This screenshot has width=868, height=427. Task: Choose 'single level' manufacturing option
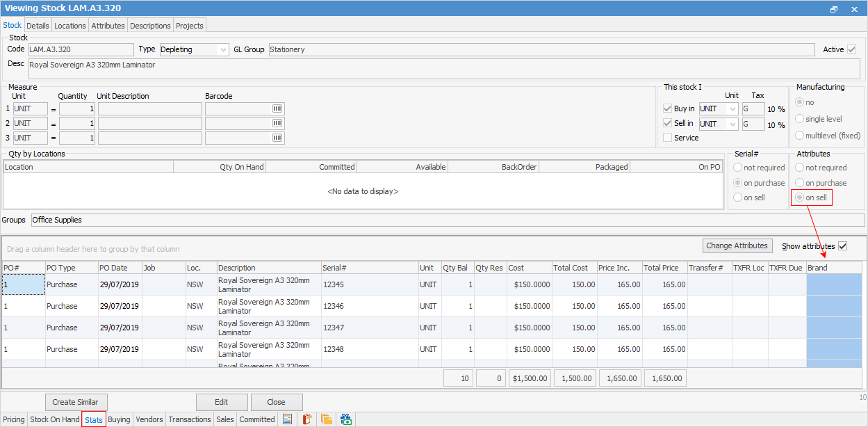tap(800, 118)
